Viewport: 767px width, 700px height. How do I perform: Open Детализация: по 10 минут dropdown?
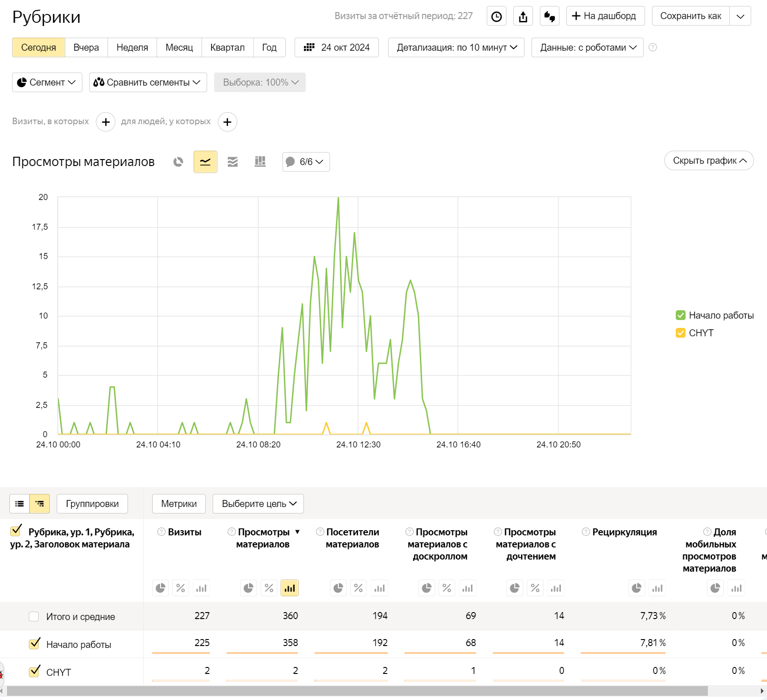[x=456, y=47]
